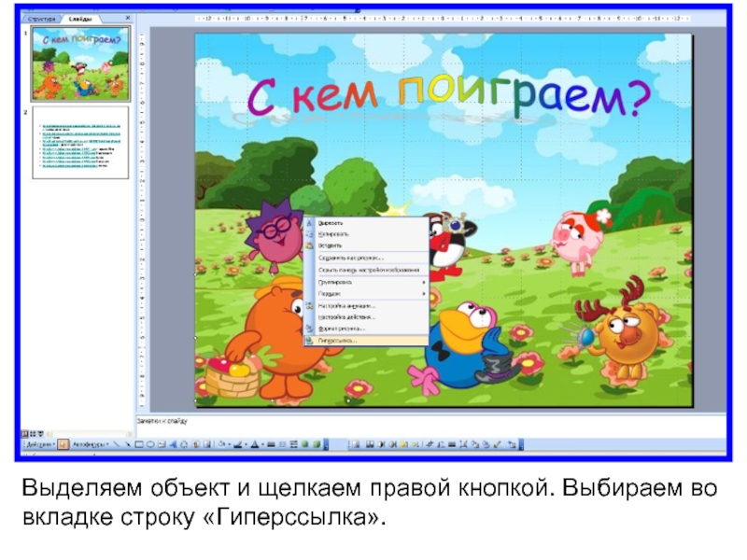Viewport: 747px width, 560px height.
Task: Select the Line drawing tool
Action: point(117,445)
